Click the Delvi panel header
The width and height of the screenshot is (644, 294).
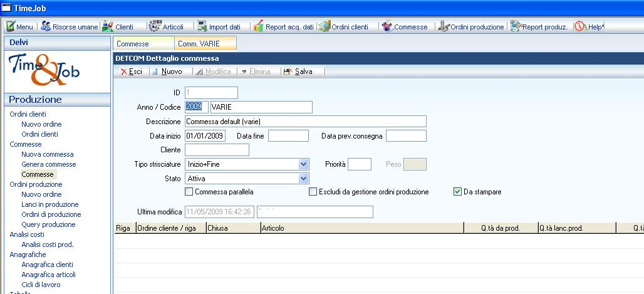pos(57,43)
